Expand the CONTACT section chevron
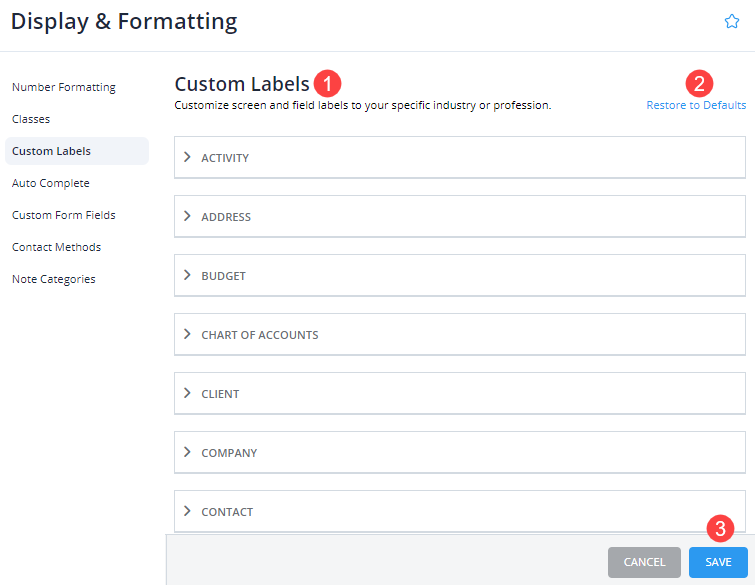 (x=187, y=511)
